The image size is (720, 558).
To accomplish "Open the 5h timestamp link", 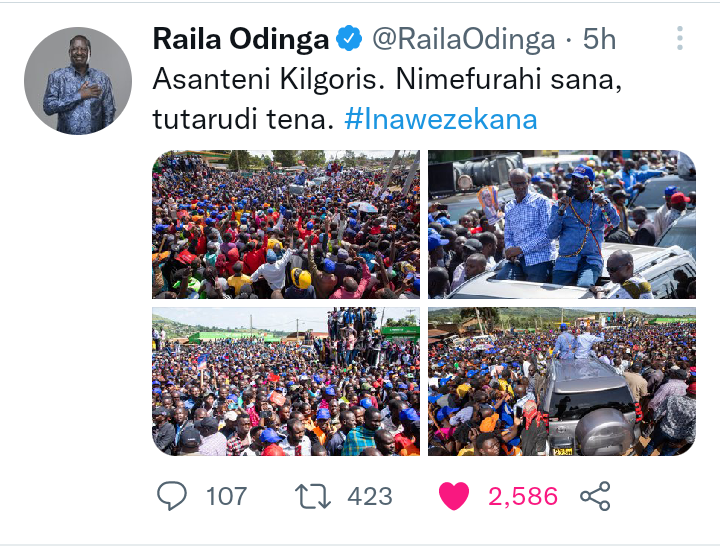I will pyautogui.click(x=599, y=39).
